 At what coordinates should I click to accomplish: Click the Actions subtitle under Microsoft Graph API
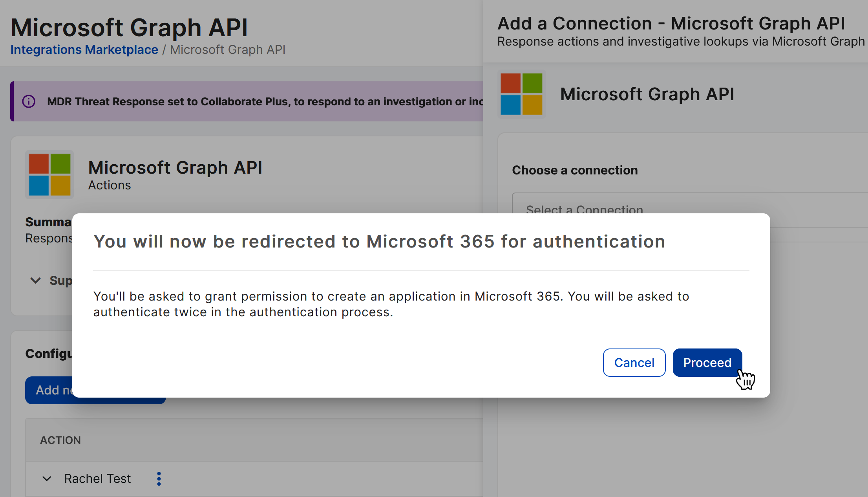pyautogui.click(x=110, y=185)
